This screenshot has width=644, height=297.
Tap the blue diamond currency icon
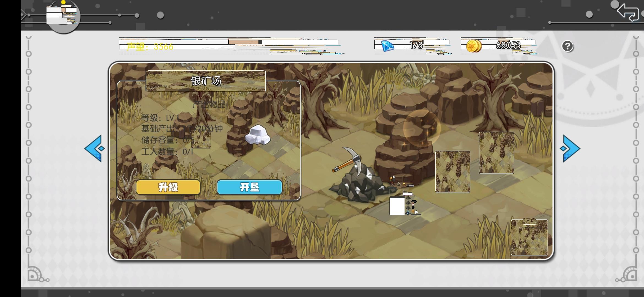(388, 46)
